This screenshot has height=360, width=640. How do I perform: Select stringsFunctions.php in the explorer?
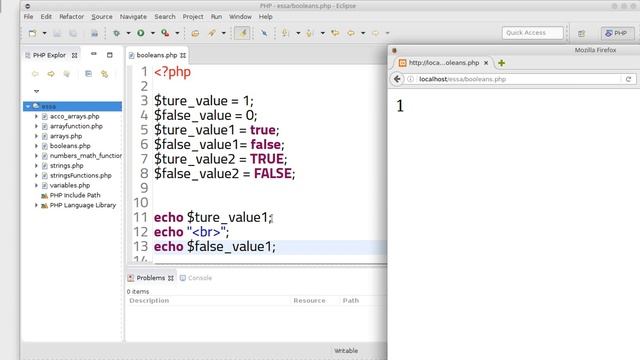pyautogui.click(x=80, y=176)
